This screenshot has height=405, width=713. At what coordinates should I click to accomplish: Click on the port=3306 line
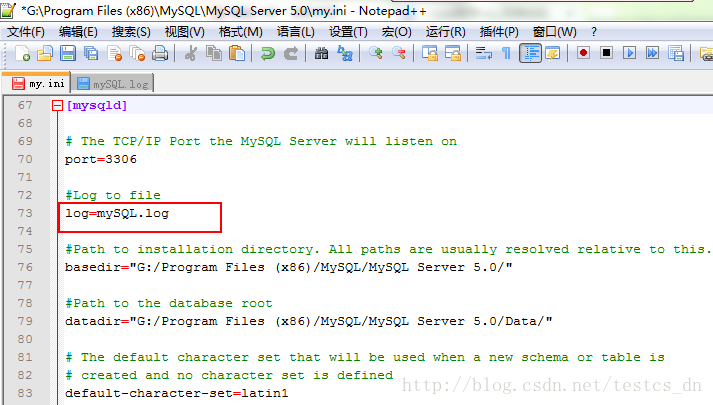click(x=100, y=160)
